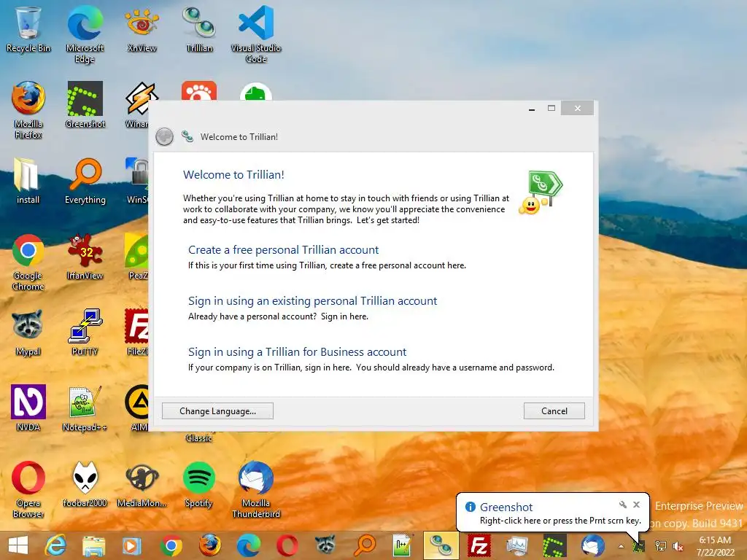Screen dimensions: 747x560
Task: Maximize the Welcome to Trillian window
Action: (551, 109)
